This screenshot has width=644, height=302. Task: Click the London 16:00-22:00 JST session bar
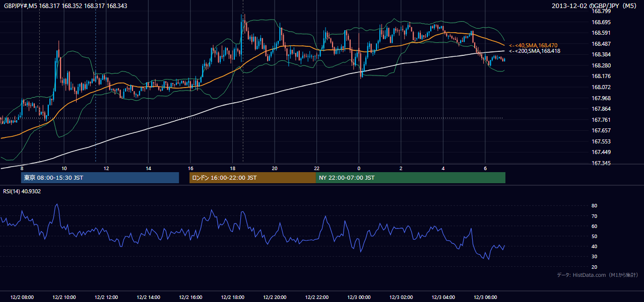click(252, 178)
